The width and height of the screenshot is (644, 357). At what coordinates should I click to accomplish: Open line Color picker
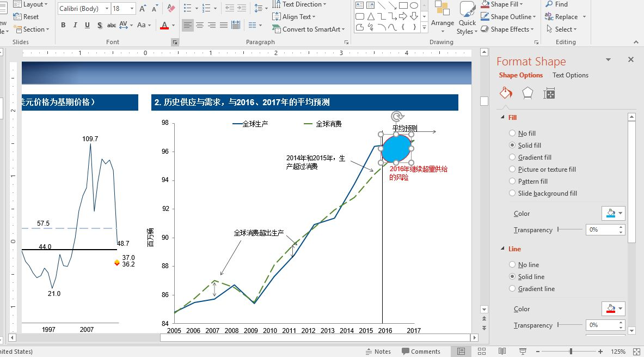point(613,308)
